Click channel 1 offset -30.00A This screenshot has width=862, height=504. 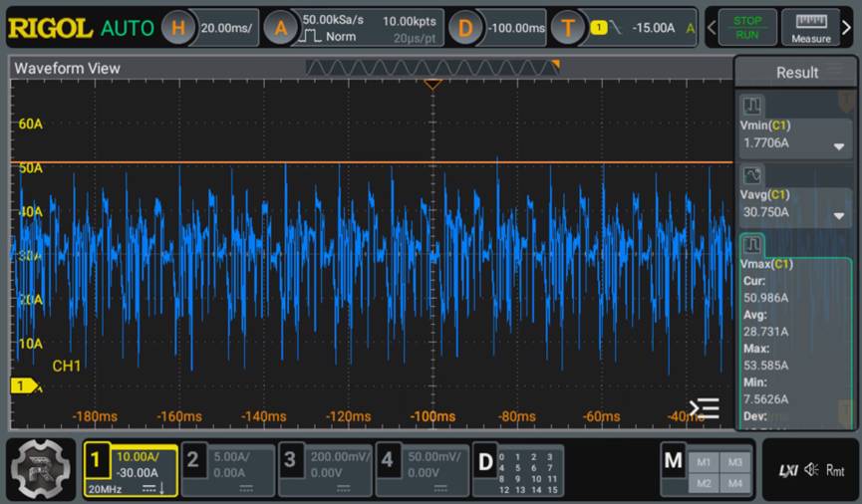click(x=138, y=473)
